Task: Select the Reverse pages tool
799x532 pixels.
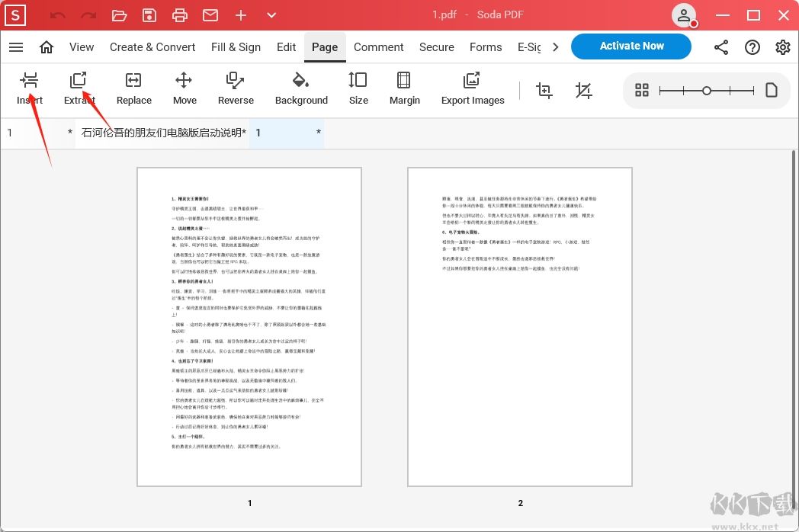Action: coord(236,89)
